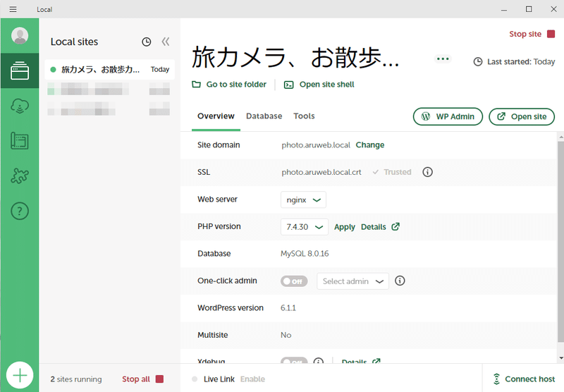Click Stop all red square icon
564x392 pixels.
point(159,379)
